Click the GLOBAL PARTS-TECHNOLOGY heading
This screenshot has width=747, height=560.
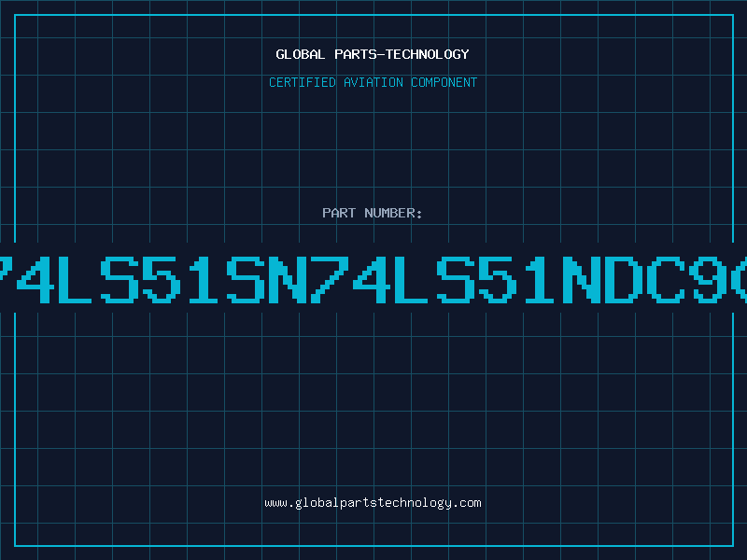(373, 54)
